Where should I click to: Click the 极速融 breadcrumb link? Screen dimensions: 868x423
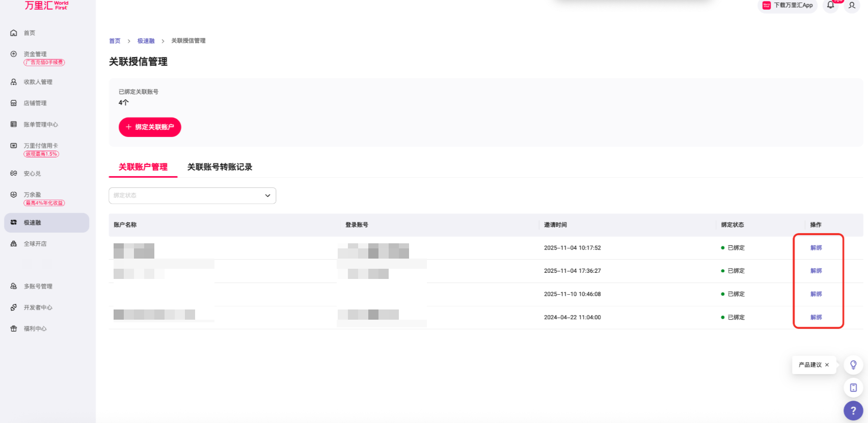pos(146,41)
